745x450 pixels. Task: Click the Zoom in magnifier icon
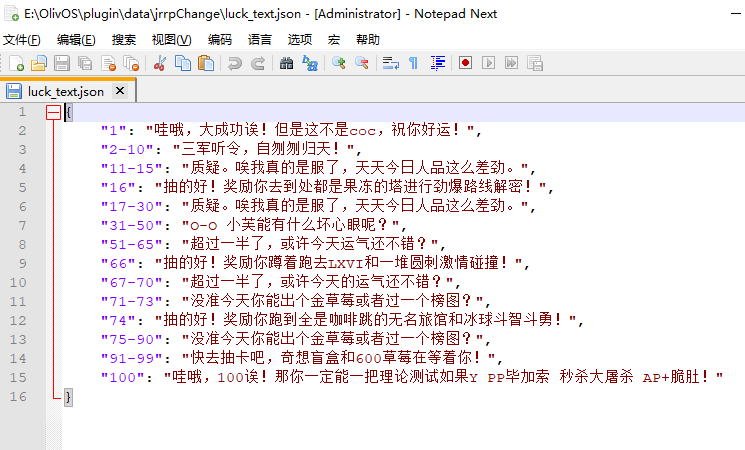339,63
